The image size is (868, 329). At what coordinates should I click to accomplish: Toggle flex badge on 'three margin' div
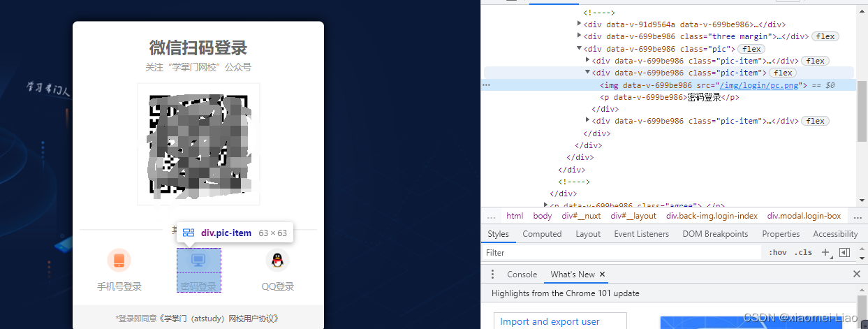825,36
